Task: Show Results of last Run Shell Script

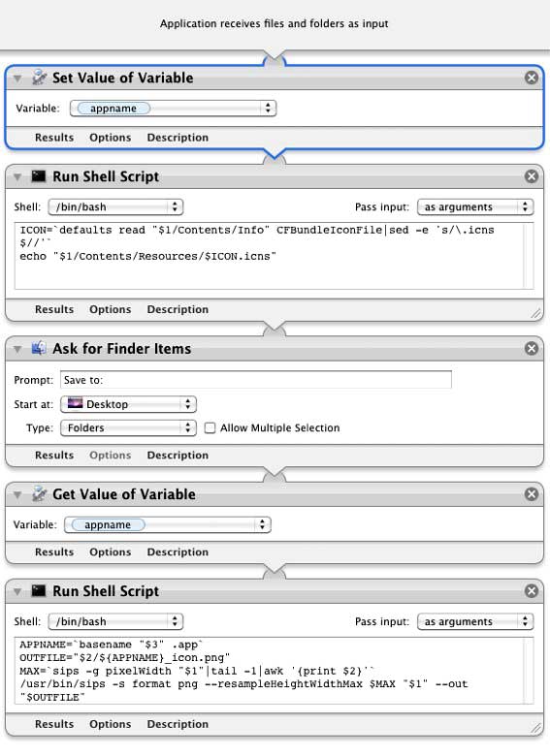Action: pos(54,724)
